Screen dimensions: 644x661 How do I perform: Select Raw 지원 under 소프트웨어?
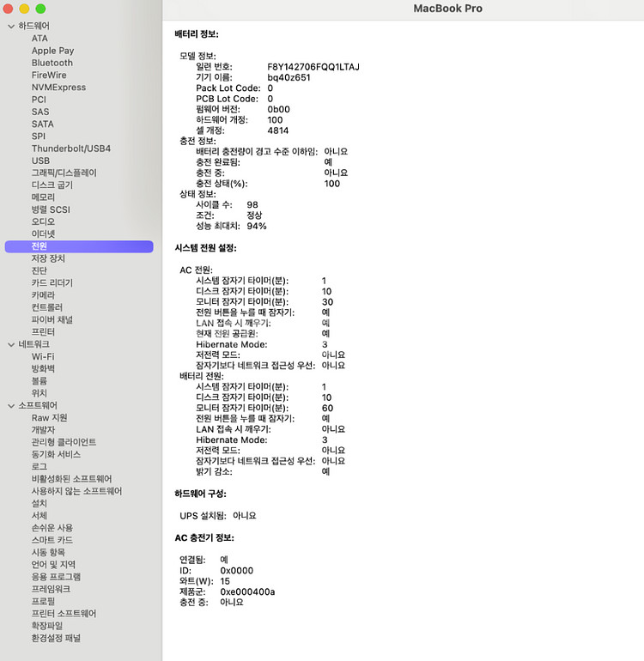click(49, 418)
